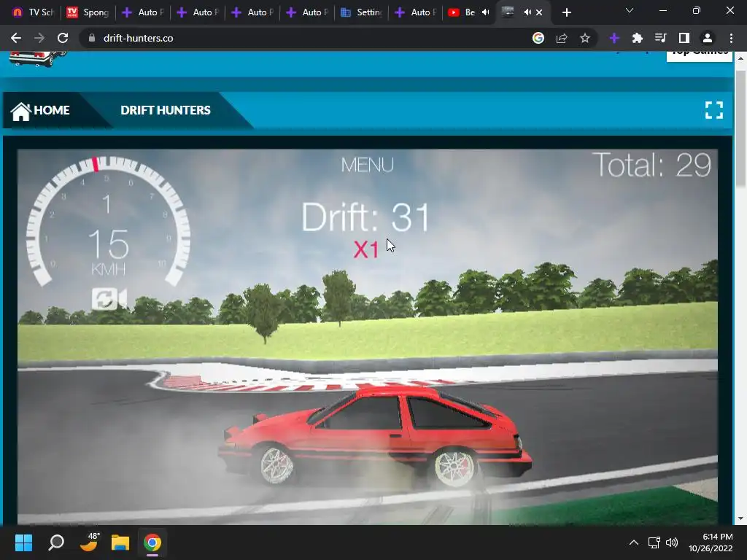The height and width of the screenshot is (560, 747).
Task: Open the Chrome profile menu
Action: [x=708, y=38]
